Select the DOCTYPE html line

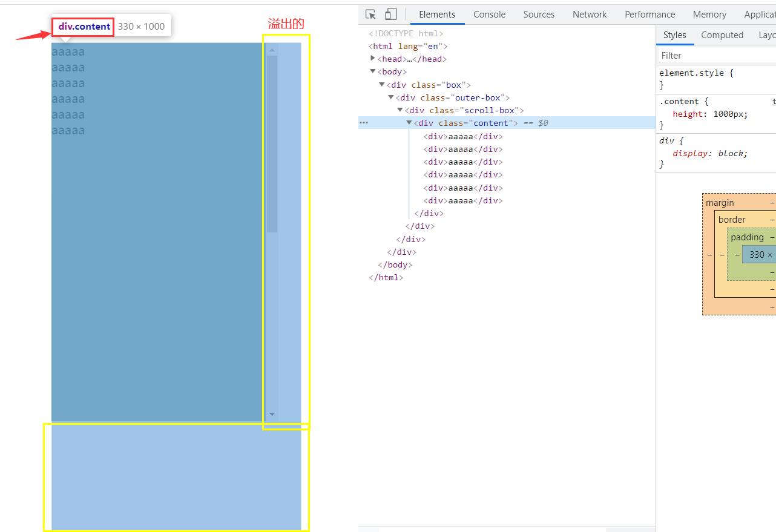pyautogui.click(x=406, y=33)
